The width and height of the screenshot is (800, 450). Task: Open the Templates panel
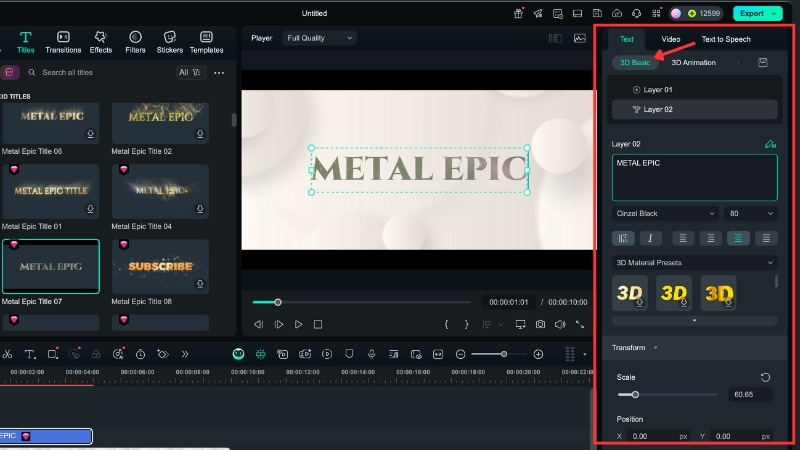coord(206,42)
